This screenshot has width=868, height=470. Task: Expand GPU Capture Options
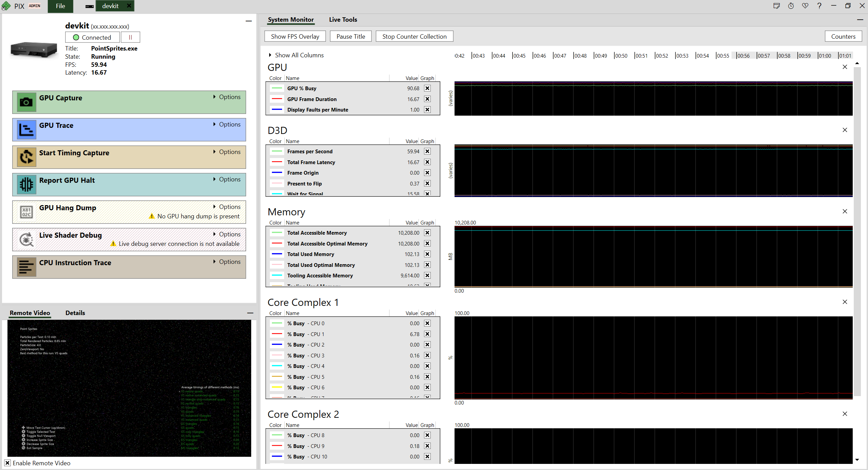227,97
